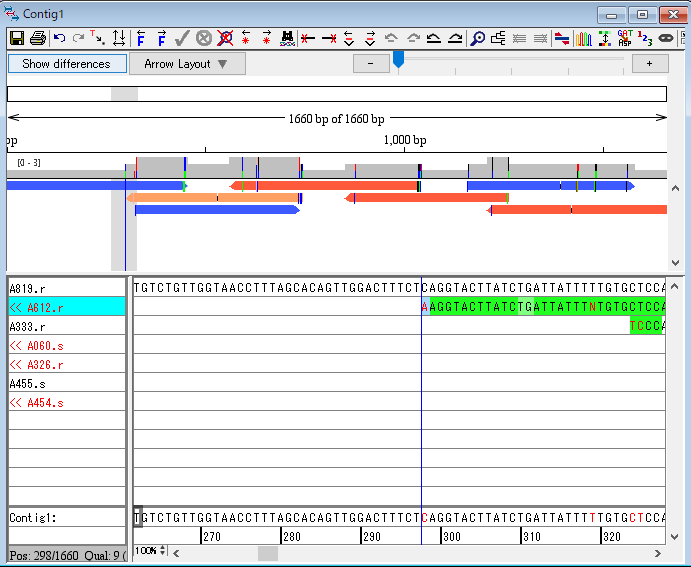This screenshot has height=567, width=691.
Task: Click the 100% zoom spinner arrows
Action: 162,551
